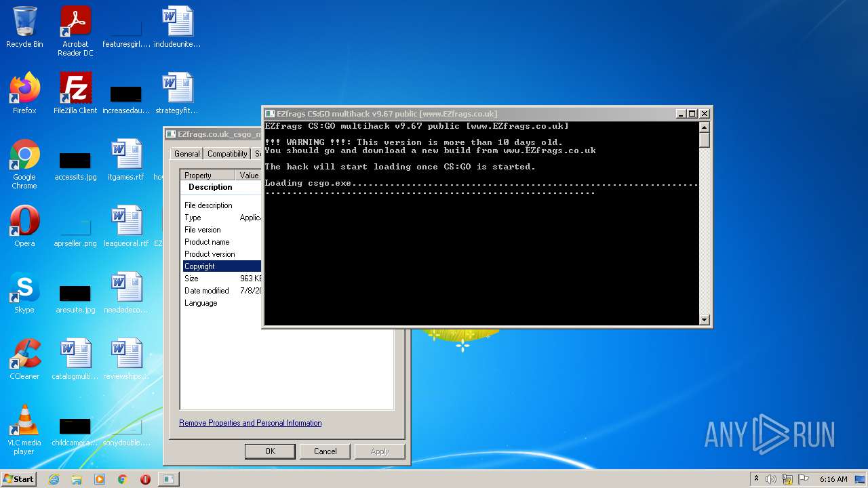The height and width of the screenshot is (488, 868).
Task: Launch CCleaner desktop shortcut
Action: pyautogui.click(x=24, y=359)
